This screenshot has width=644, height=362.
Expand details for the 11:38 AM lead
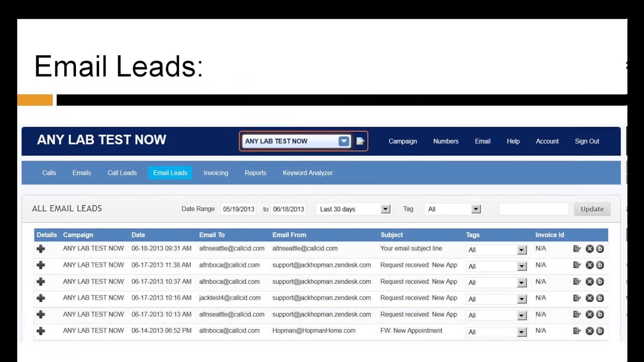coord(41,265)
